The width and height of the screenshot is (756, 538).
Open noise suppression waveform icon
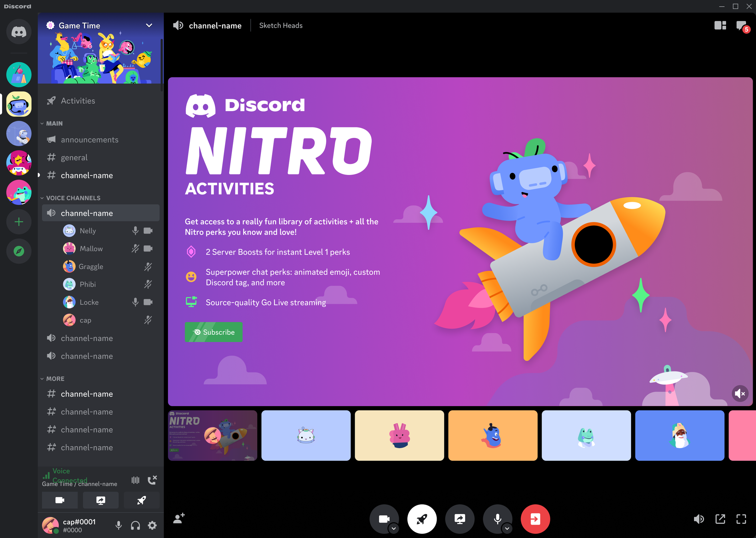135,480
